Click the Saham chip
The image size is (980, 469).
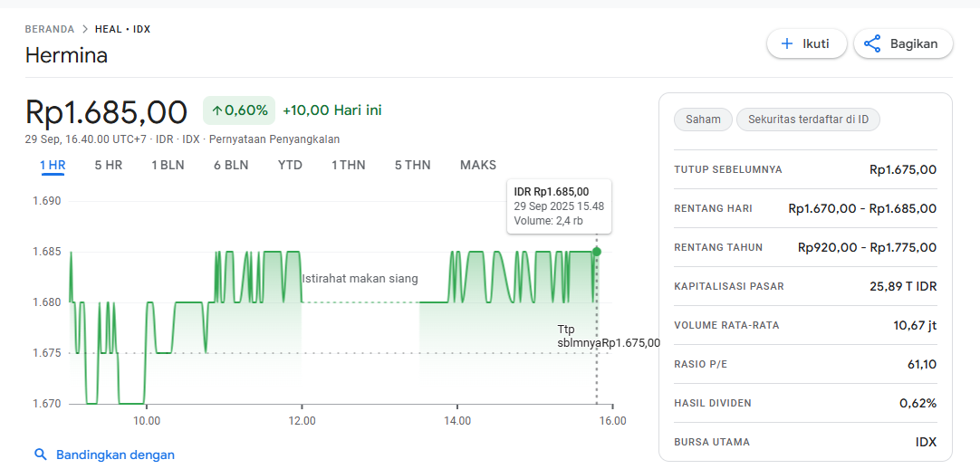(704, 120)
